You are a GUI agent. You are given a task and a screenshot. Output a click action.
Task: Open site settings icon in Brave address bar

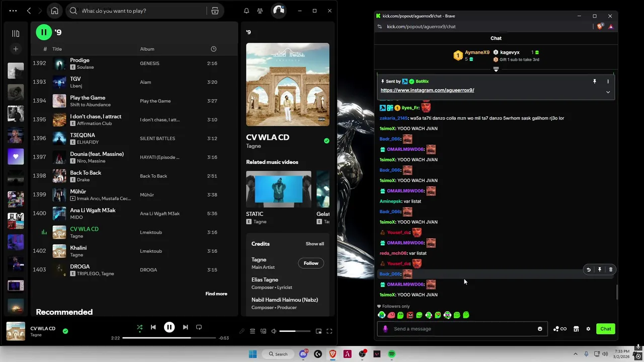379,27
